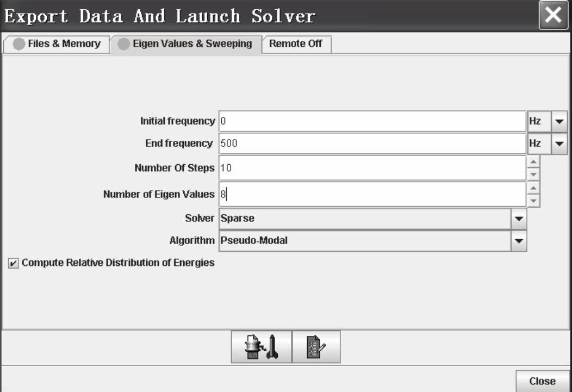Screen dimensions: 572x392
Task: Click the edit script document icon
Action: (x=316, y=347)
